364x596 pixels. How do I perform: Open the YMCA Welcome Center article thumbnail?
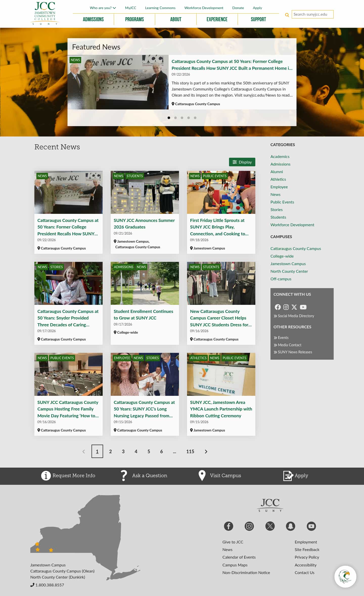[221, 374]
